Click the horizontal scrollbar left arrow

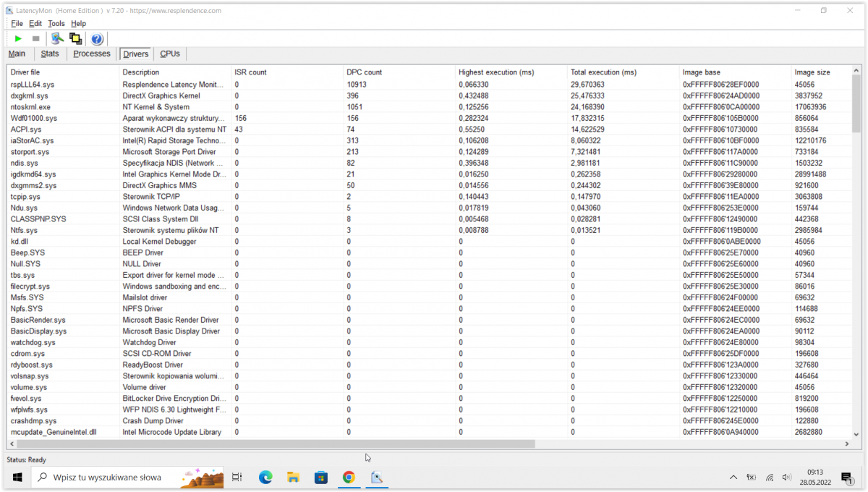(x=12, y=444)
